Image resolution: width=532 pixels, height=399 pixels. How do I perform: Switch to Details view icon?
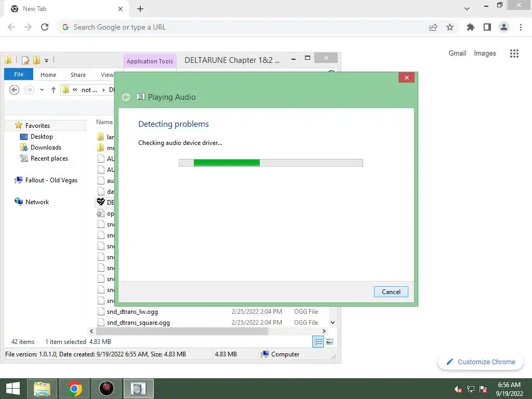tap(318, 342)
